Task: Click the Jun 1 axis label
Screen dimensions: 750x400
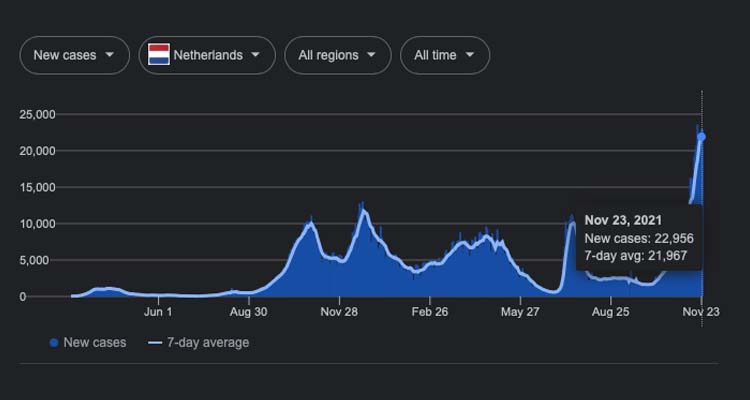Action: pos(158,312)
